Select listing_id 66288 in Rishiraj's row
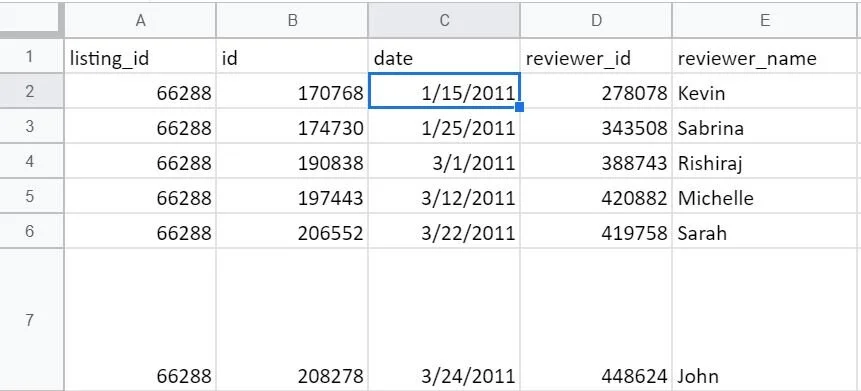This screenshot has width=861, height=391. point(140,161)
